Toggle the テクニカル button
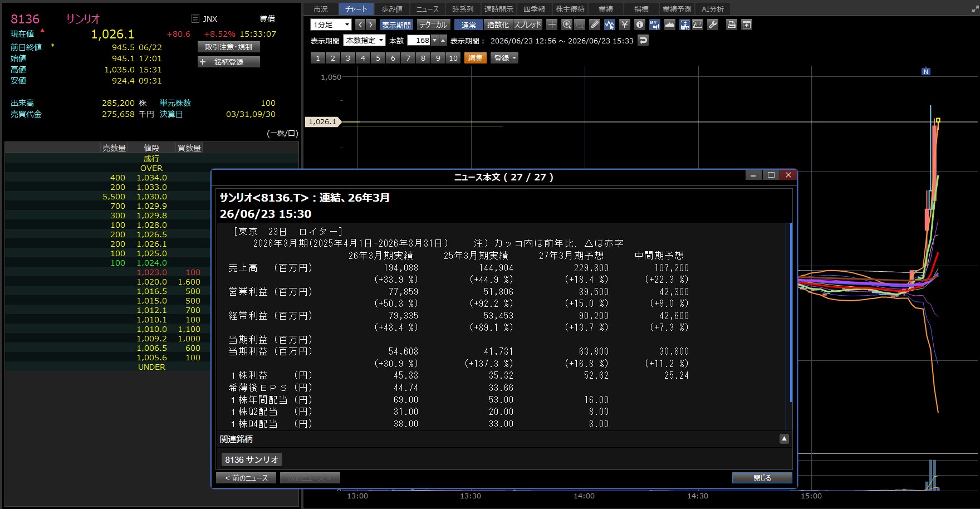The image size is (980, 509). [433, 25]
